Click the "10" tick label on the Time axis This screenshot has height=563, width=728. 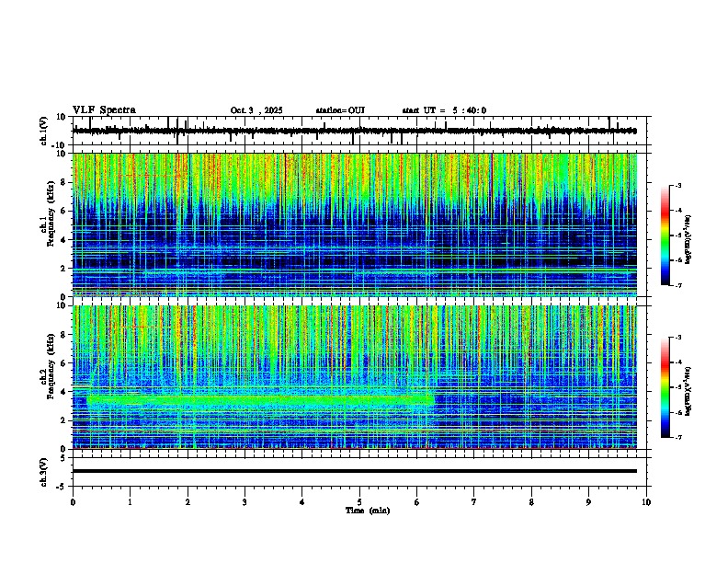(x=646, y=502)
